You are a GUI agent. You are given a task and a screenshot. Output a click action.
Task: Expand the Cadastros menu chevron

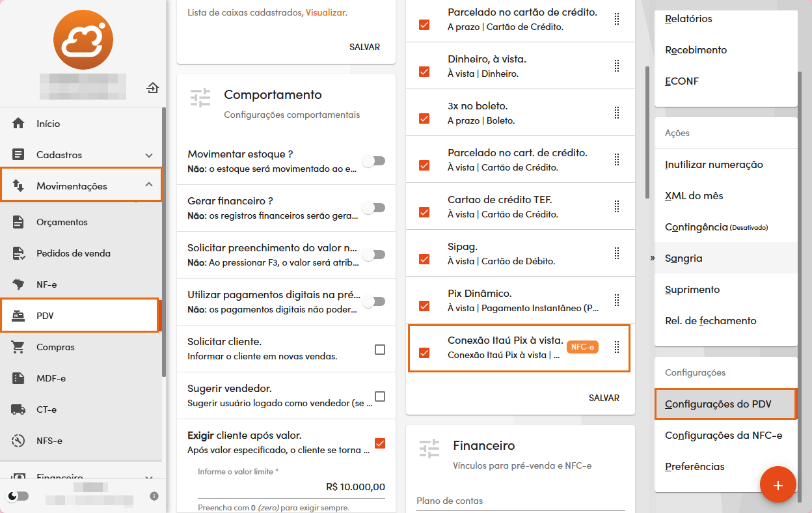[x=149, y=156]
